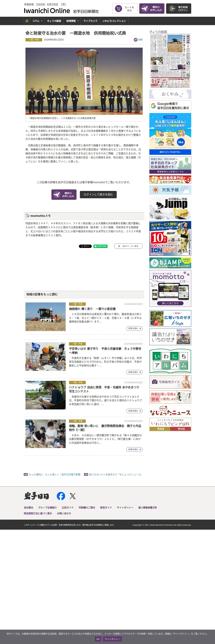Open the 掲載記事と写真を額装で販売 banner

coord(170,397)
